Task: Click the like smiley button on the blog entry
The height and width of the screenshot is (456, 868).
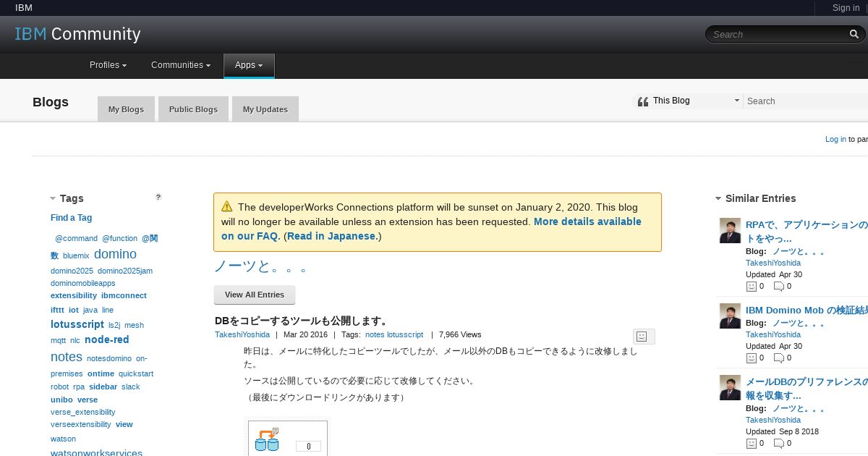Action: click(x=644, y=337)
